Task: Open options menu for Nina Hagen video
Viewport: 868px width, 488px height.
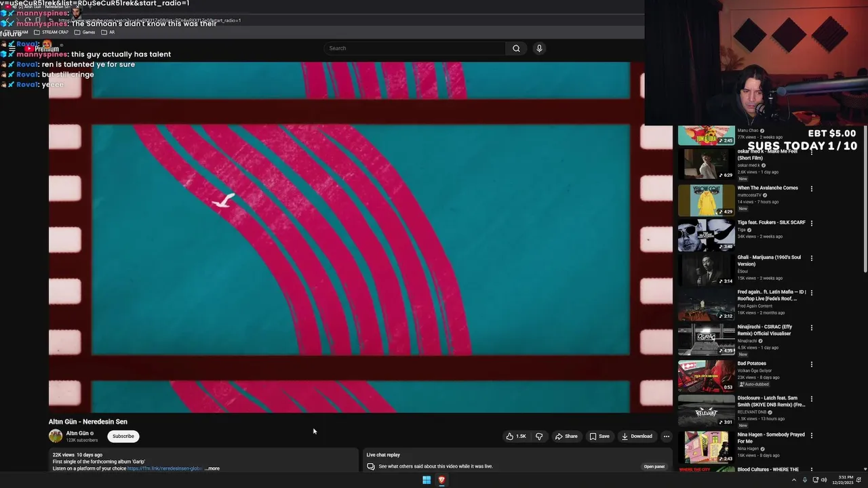Action: pyautogui.click(x=811, y=435)
